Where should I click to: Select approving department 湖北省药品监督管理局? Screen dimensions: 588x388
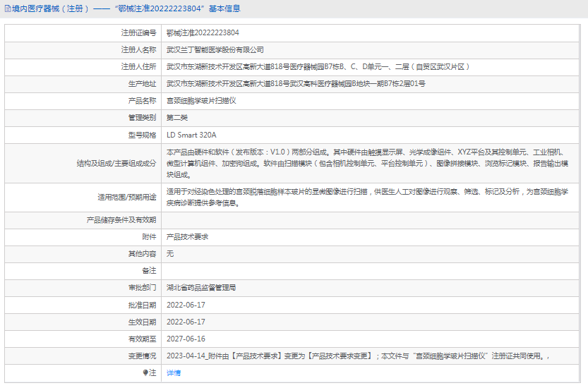point(201,288)
